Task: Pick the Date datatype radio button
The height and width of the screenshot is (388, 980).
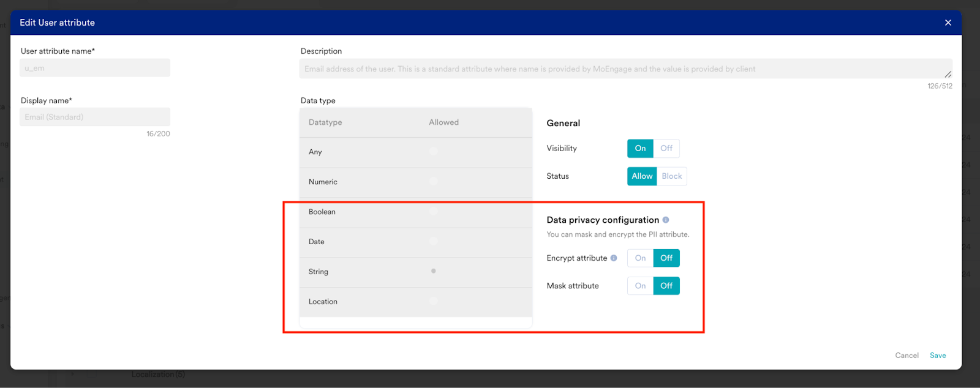Action: click(x=433, y=241)
